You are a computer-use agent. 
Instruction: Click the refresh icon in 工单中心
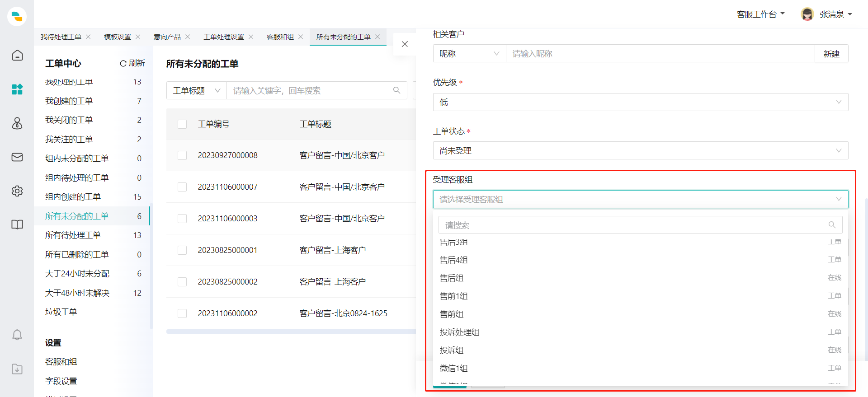click(x=123, y=64)
